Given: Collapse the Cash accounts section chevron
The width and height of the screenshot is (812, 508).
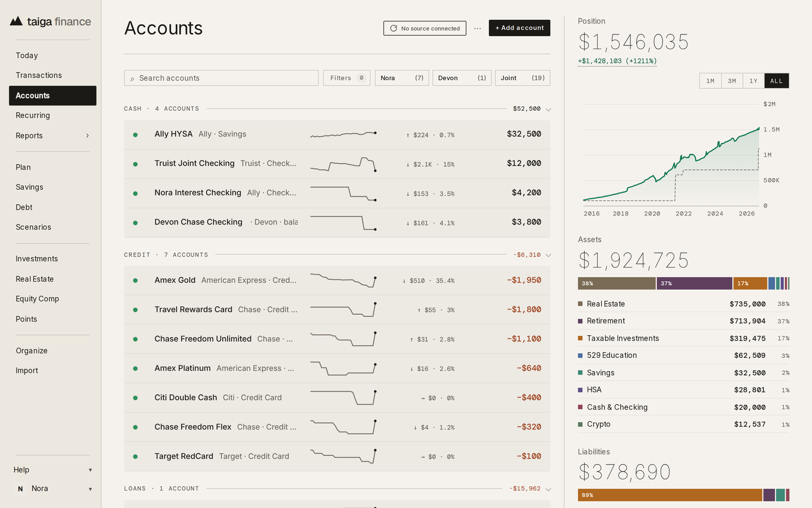Looking at the screenshot, I should coord(548,109).
